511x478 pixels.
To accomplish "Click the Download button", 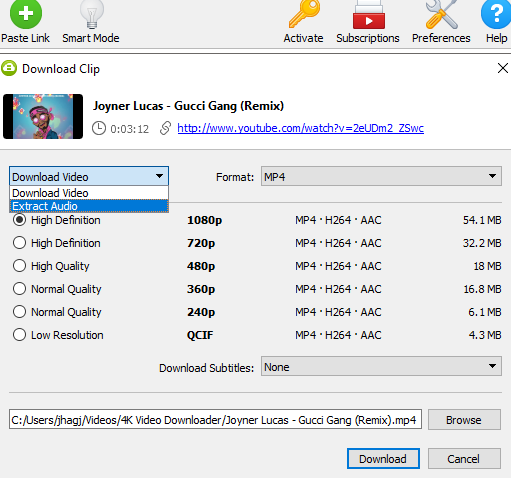I will (x=383, y=459).
